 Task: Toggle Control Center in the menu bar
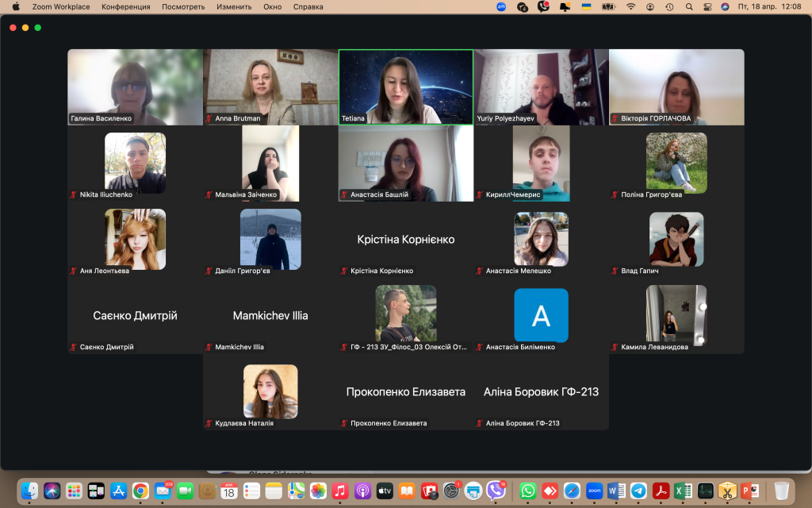pos(707,6)
